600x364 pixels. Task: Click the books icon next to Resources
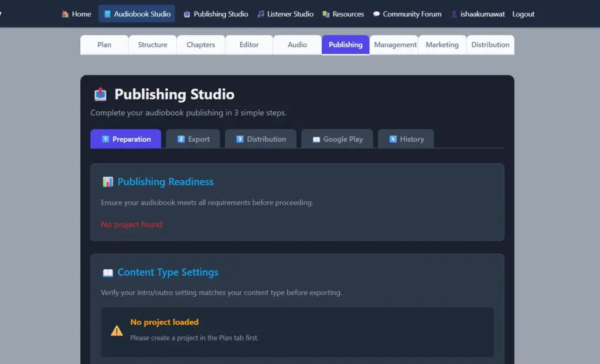point(326,14)
